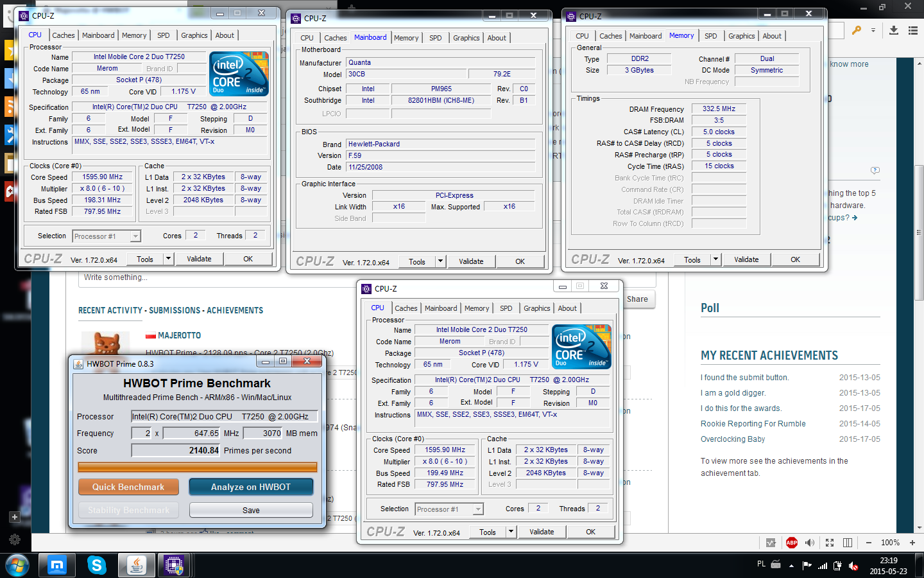Click OK in the Memory CPU-Z window
The height and width of the screenshot is (578, 924).
pos(795,259)
